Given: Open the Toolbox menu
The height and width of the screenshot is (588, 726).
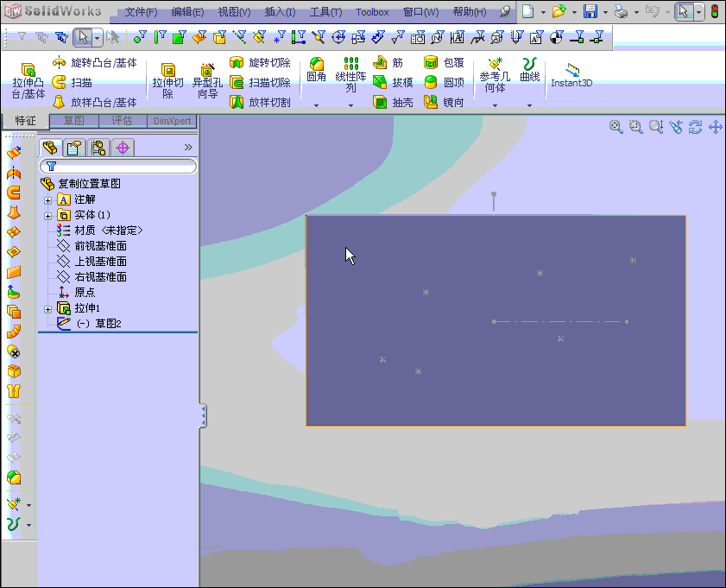Looking at the screenshot, I should coord(372,12).
